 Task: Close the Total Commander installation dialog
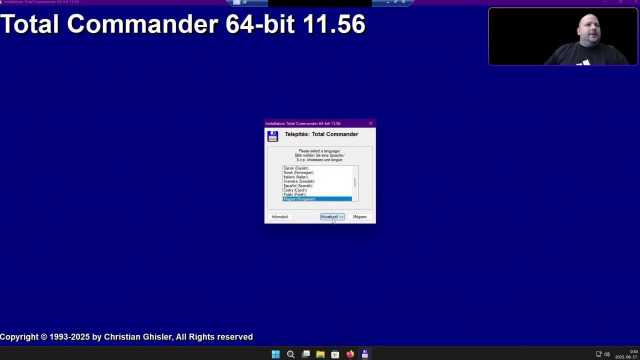(371, 123)
